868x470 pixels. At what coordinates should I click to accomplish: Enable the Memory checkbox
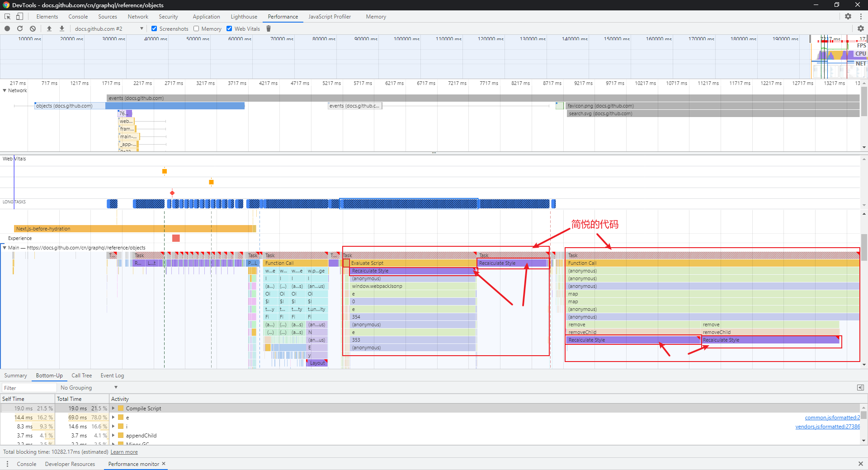tap(196, 28)
